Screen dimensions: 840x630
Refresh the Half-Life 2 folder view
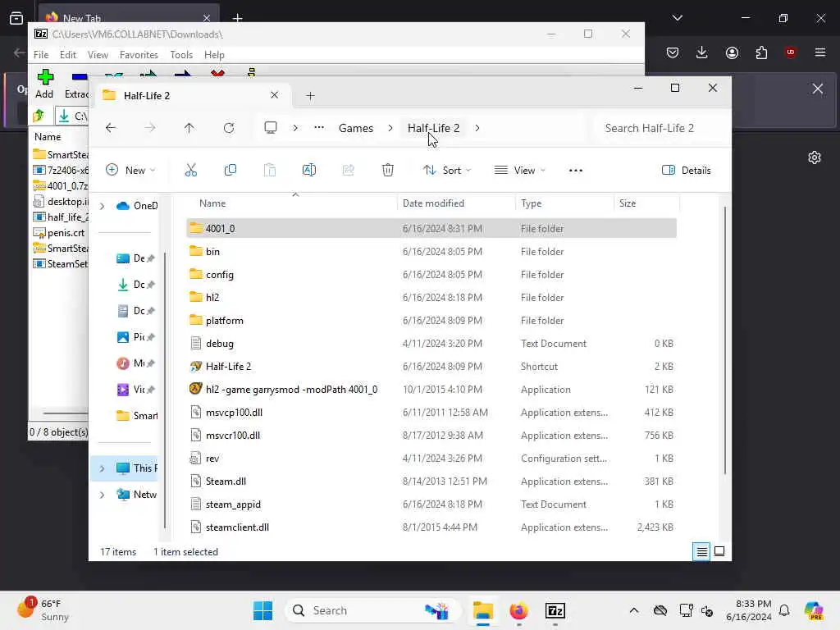pyautogui.click(x=229, y=128)
